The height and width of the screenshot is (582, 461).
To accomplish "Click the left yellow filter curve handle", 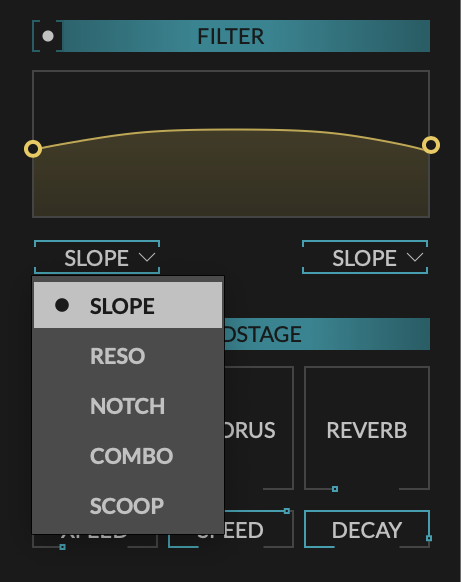I will tap(33, 149).
